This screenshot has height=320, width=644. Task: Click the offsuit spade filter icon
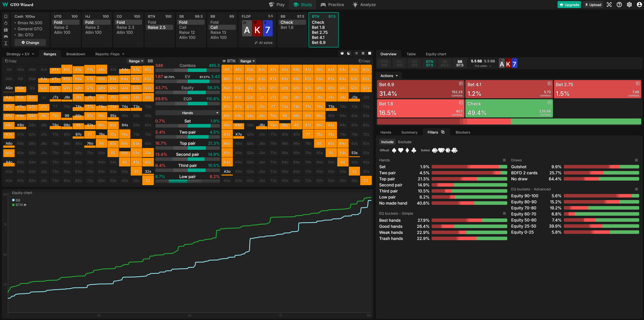click(394, 150)
